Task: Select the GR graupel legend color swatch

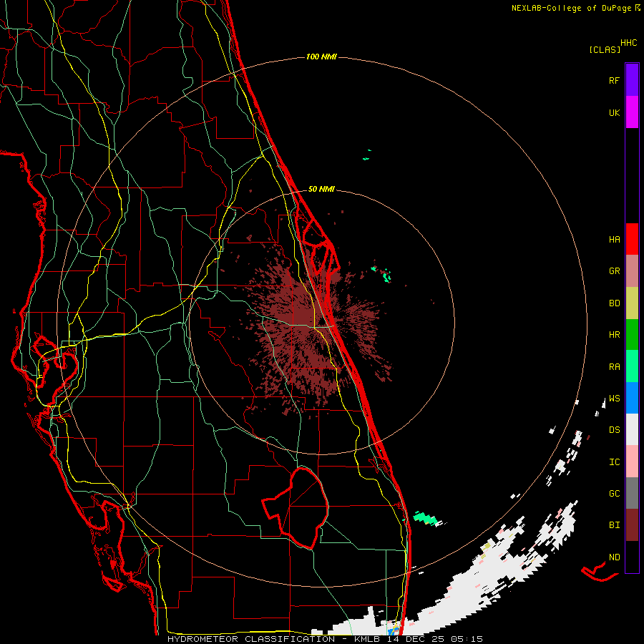Action: coord(632,271)
